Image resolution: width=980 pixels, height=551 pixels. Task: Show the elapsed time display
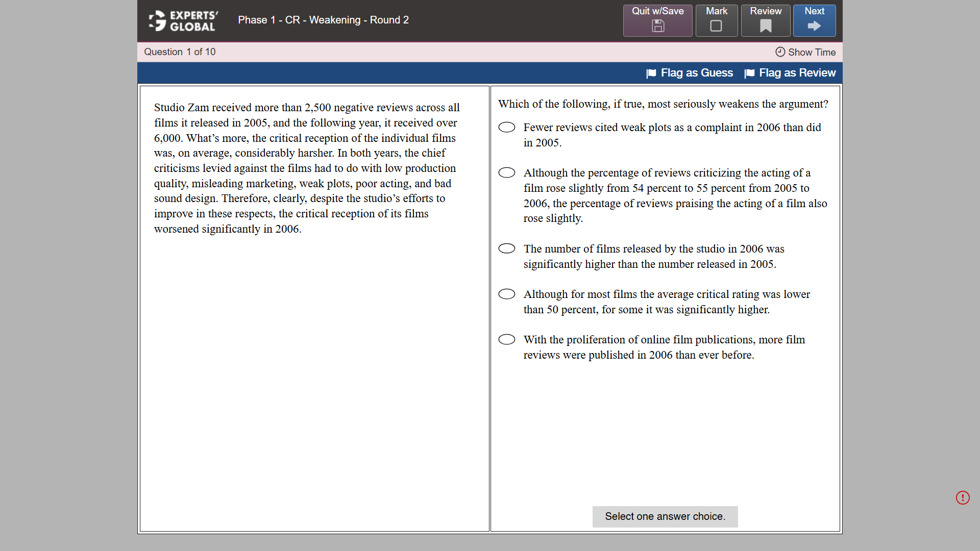point(811,52)
